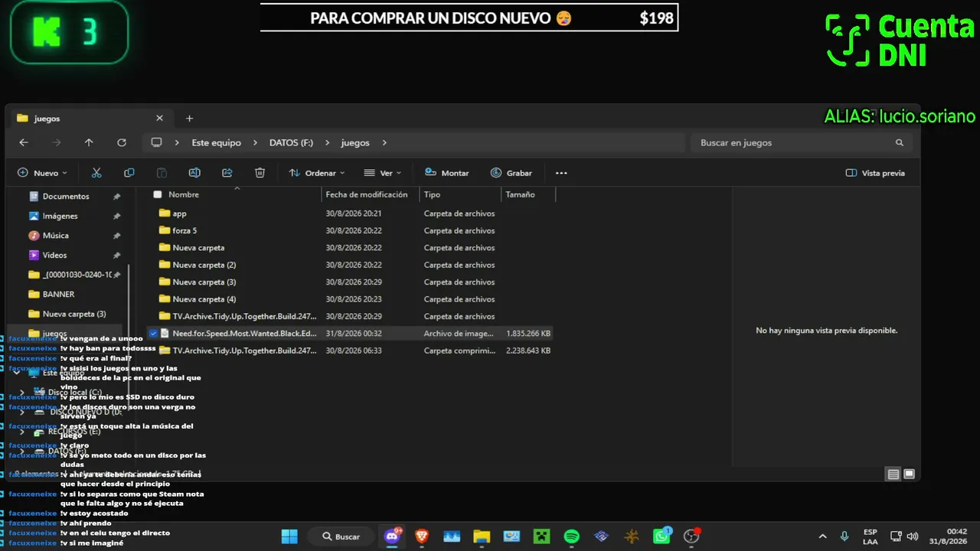Select the app folder in file list
This screenshot has height=551, width=980.
pos(179,214)
